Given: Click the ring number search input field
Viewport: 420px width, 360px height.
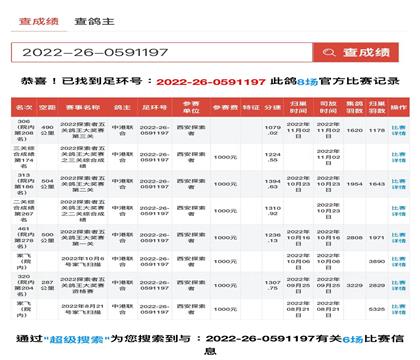Looking at the screenshot, I should tap(162, 52).
